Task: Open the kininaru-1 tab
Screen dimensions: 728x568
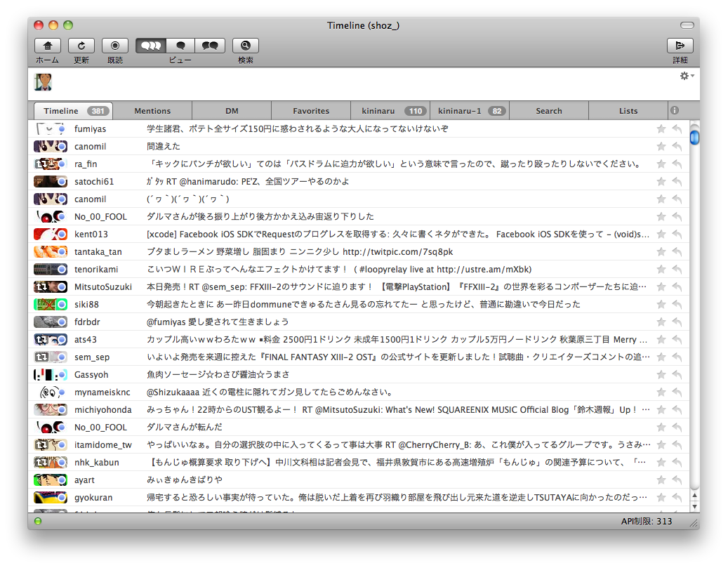Action: pyautogui.click(x=470, y=111)
